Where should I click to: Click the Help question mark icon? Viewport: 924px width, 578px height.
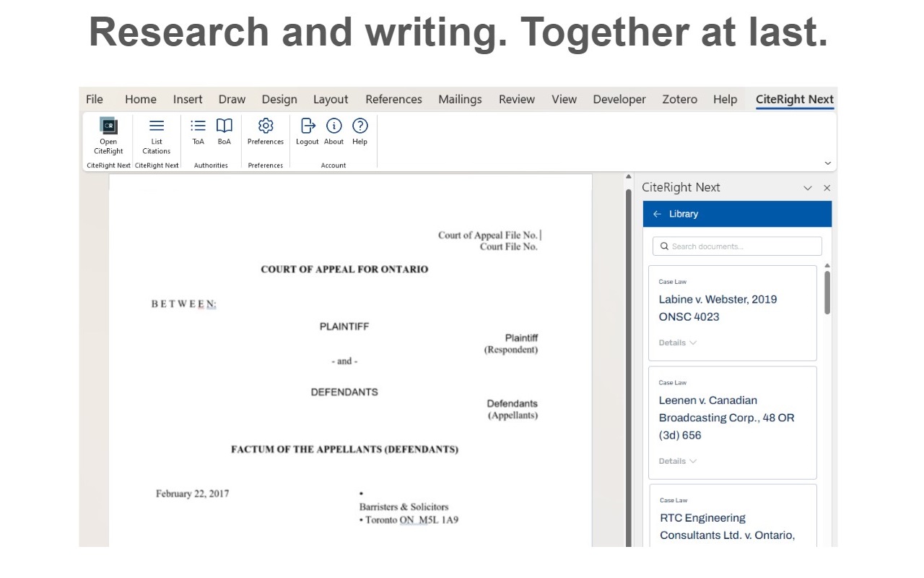coord(360,126)
